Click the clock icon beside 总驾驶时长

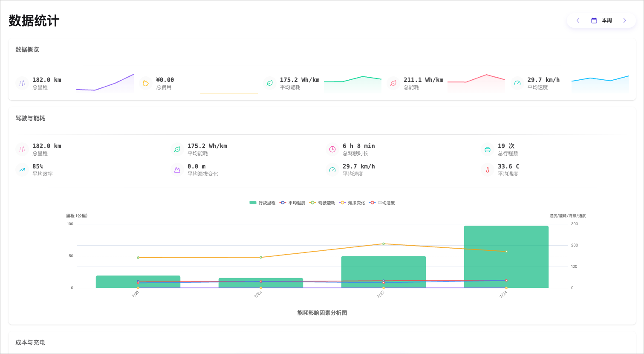click(332, 149)
